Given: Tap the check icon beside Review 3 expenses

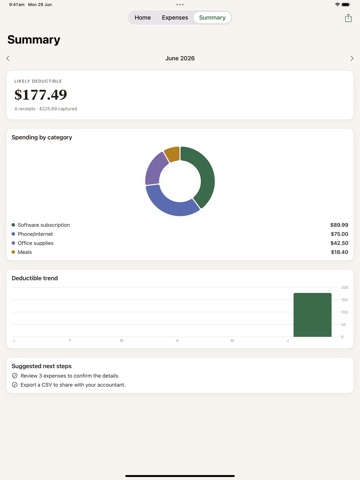Looking at the screenshot, I should click(15, 376).
